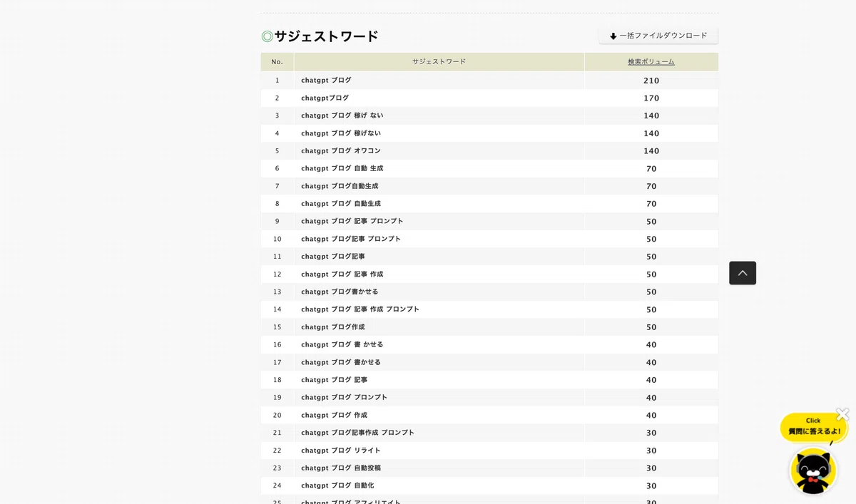856x504 pixels.
Task: Click the search volume value 170
Action: [x=651, y=98]
